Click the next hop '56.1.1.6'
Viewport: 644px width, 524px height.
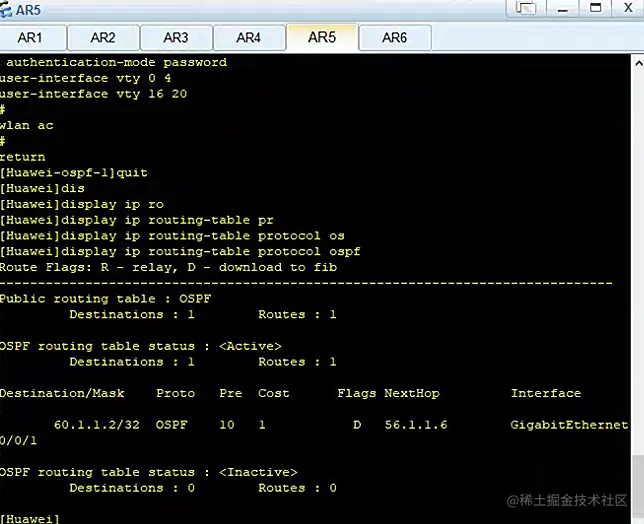416,425
